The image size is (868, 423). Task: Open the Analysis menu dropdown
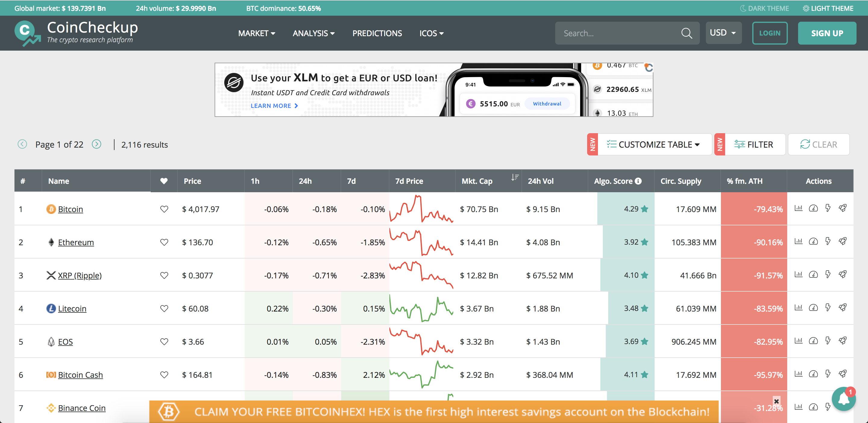[313, 33]
